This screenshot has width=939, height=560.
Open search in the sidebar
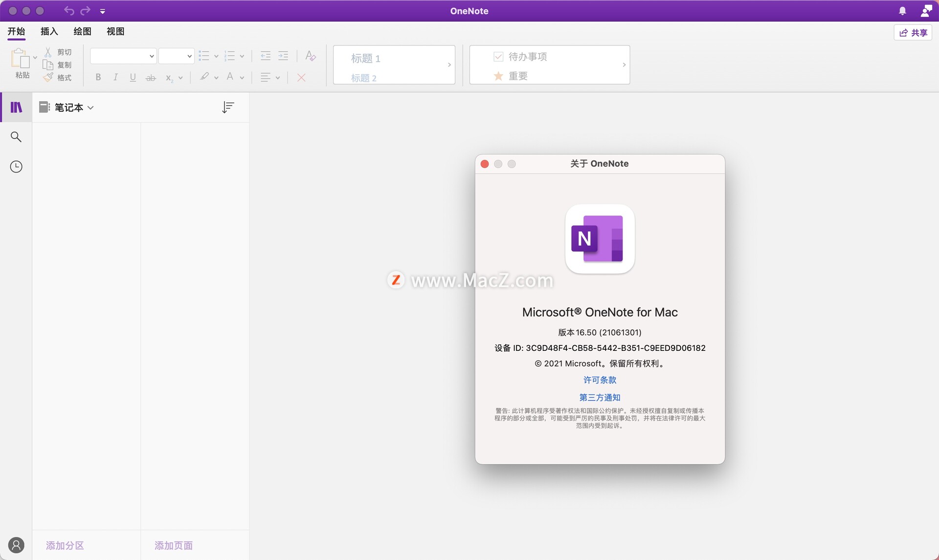[16, 137]
